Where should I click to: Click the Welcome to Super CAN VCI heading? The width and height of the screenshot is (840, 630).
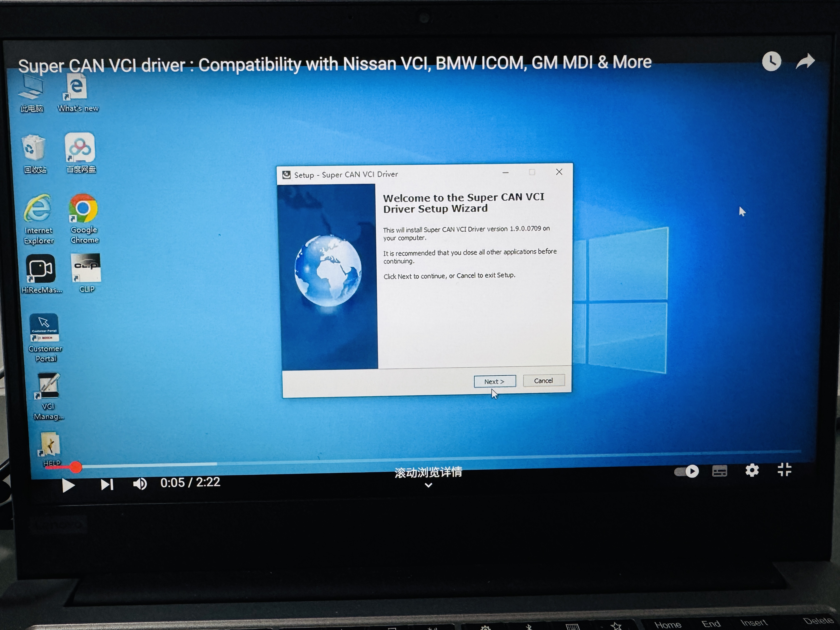click(x=463, y=203)
